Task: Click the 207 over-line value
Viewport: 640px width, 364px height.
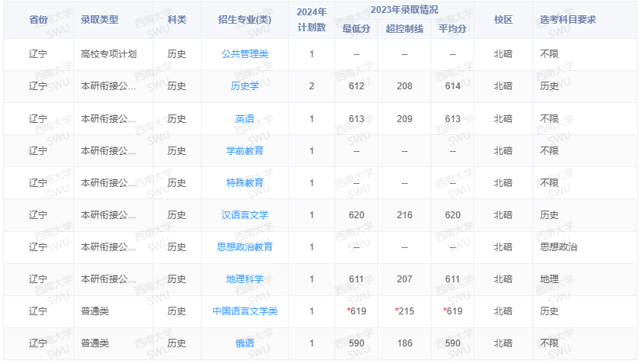Action: [405, 279]
